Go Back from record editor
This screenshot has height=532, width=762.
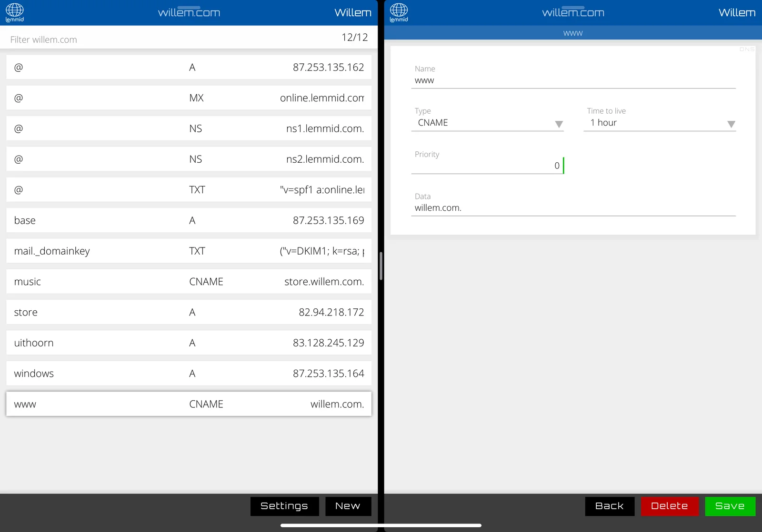(610, 506)
